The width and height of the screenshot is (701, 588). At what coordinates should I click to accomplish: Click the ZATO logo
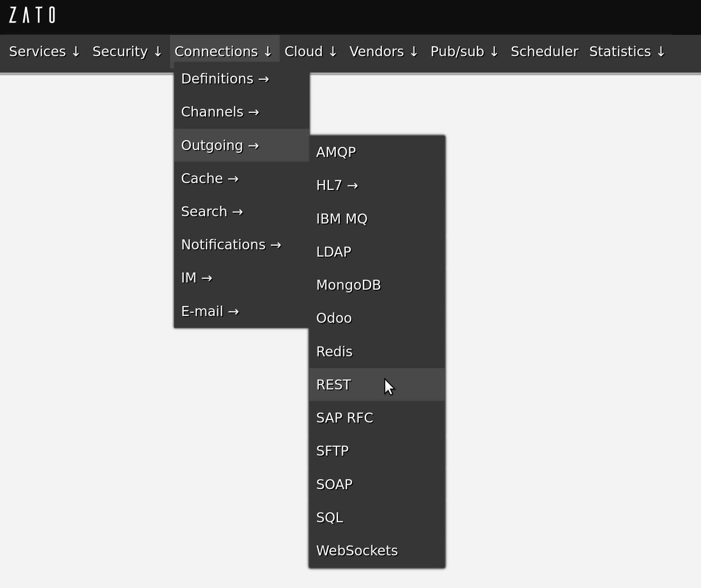pyautogui.click(x=32, y=15)
